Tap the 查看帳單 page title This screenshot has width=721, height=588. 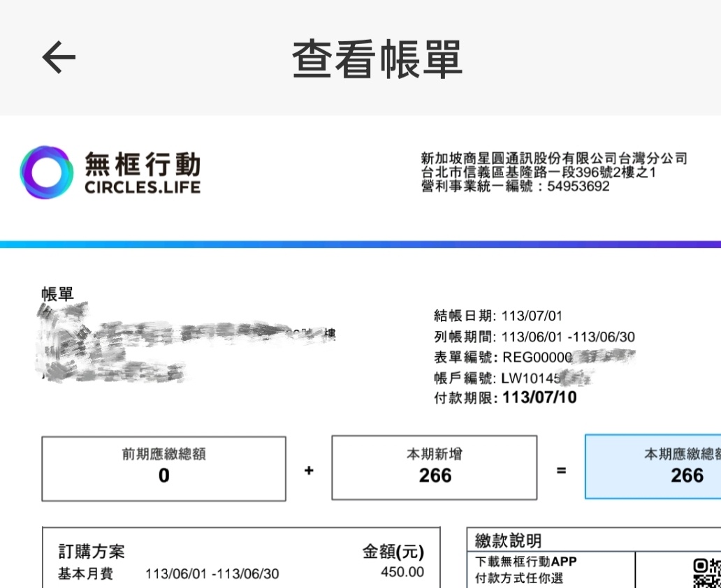pyautogui.click(x=377, y=59)
